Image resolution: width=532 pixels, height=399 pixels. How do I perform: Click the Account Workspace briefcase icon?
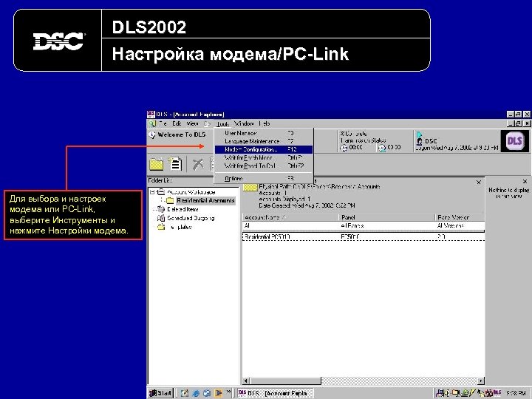click(161, 192)
